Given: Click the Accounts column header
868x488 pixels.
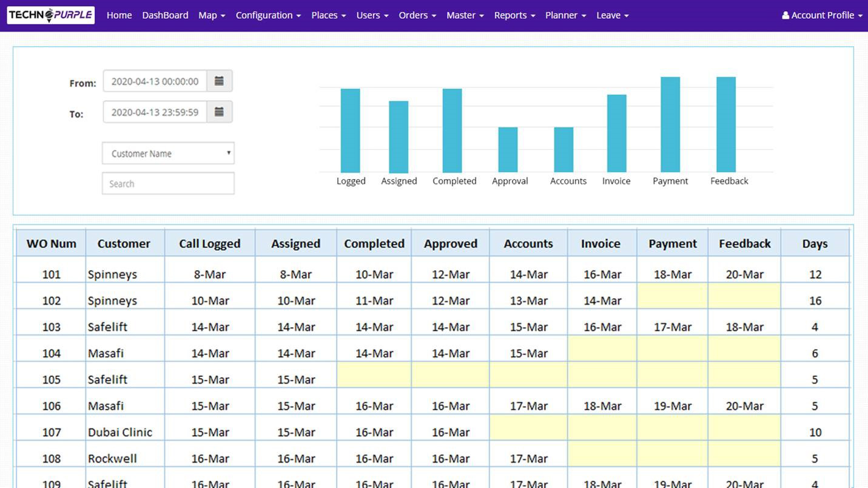Looking at the screenshot, I should [528, 243].
